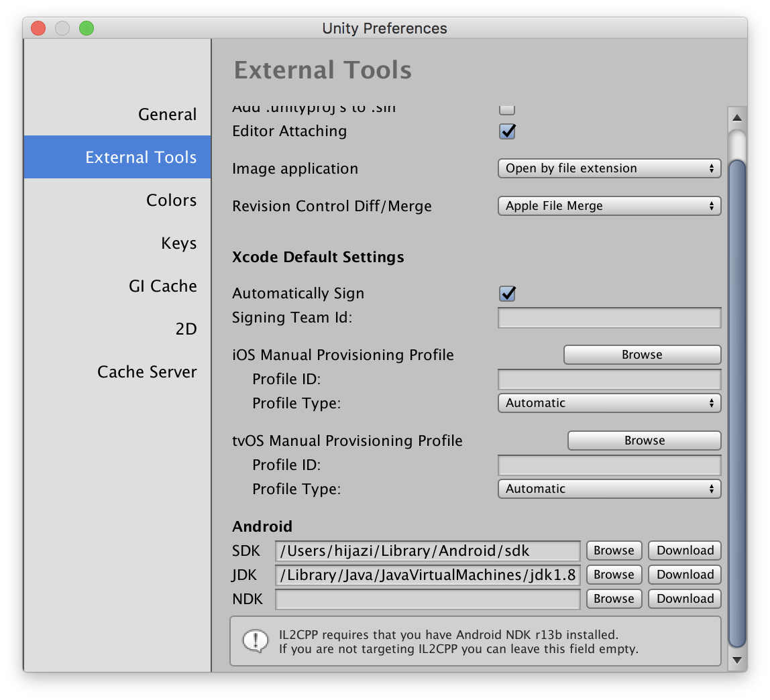Click the Signing Team Id input field

click(609, 318)
